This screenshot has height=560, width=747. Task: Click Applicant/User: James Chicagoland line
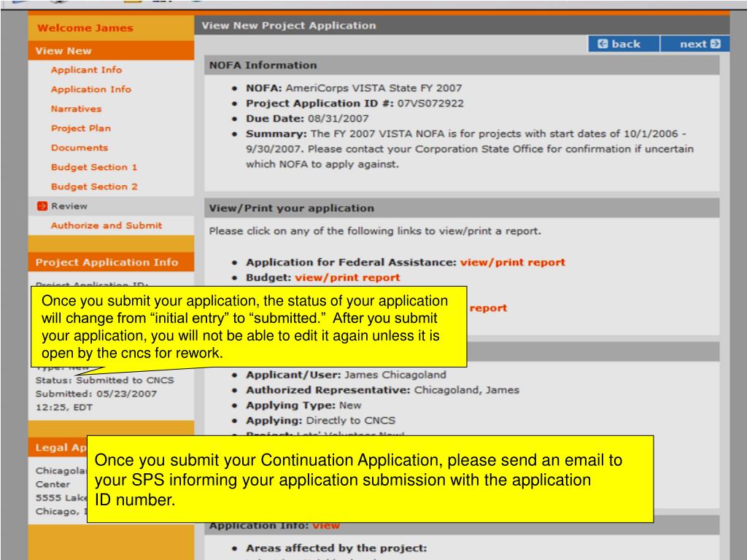point(346,375)
